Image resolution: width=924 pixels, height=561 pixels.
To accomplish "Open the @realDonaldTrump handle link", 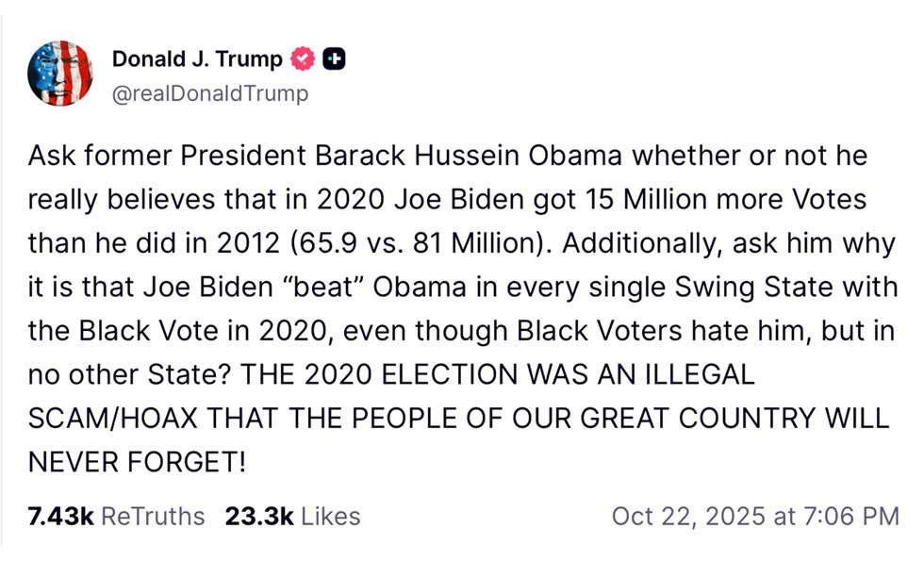I will [209, 93].
